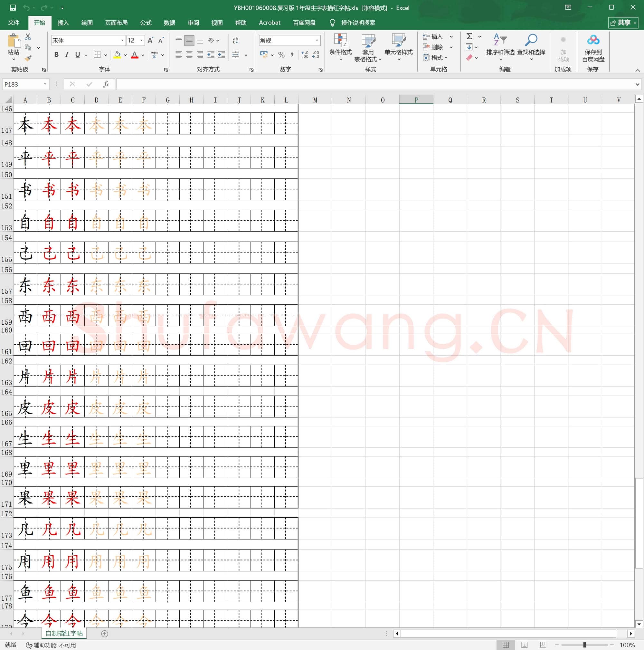Image resolution: width=644 pixels, height=650 pixels.
Task: Toggle center alignment for the selection
Action: coord(190,55)
